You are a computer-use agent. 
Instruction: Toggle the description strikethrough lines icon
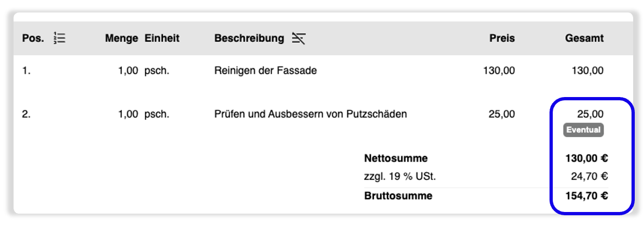coord(299,38)
